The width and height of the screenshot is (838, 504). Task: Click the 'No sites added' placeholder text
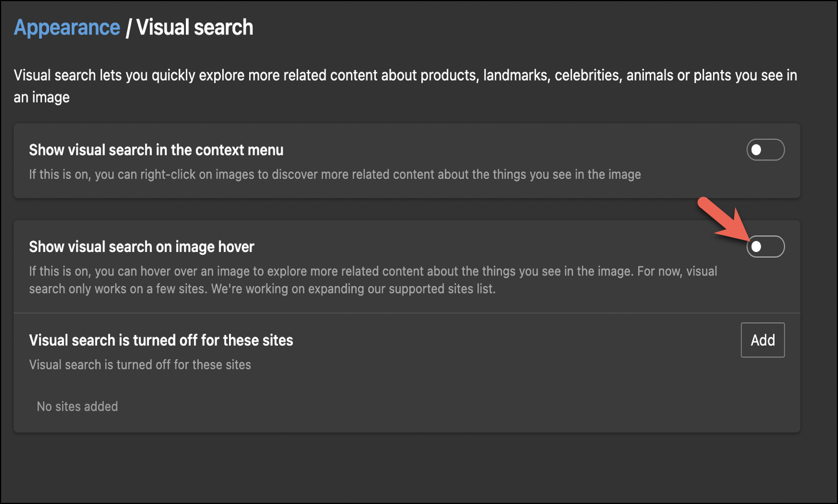pyautogui.click(x=77, y=406)
